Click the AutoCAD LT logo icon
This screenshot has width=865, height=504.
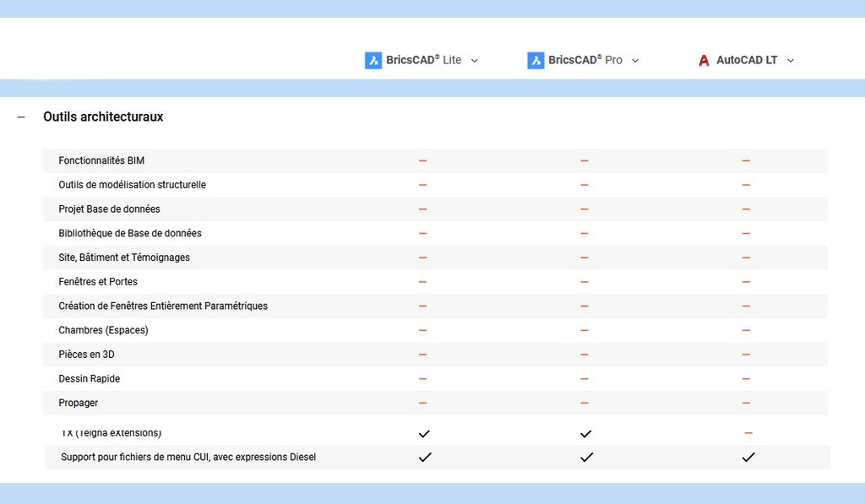[x=704, y=60]
